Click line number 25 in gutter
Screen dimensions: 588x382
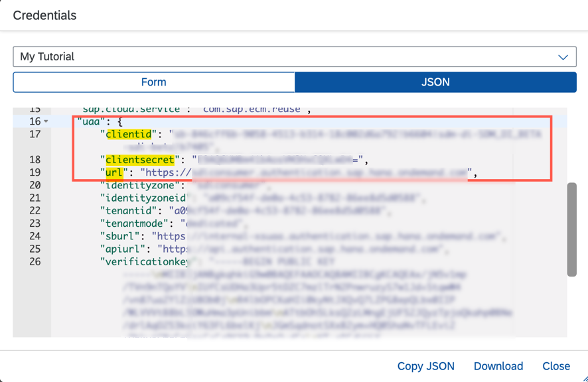pos(35,249)
